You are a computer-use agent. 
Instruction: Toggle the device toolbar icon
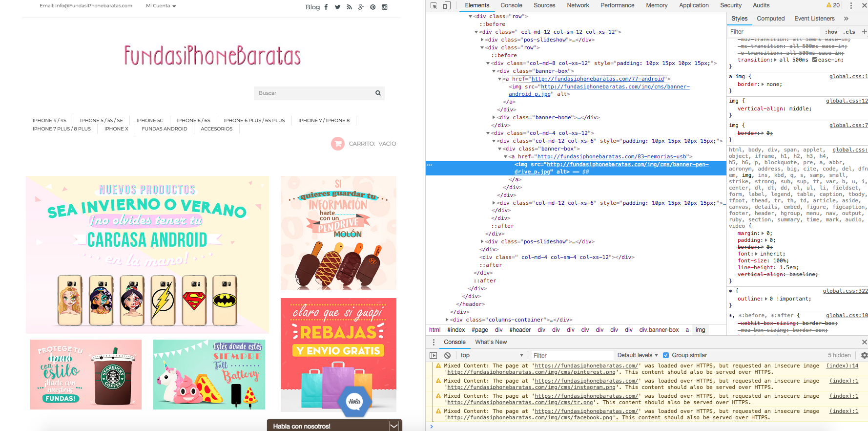447,6
